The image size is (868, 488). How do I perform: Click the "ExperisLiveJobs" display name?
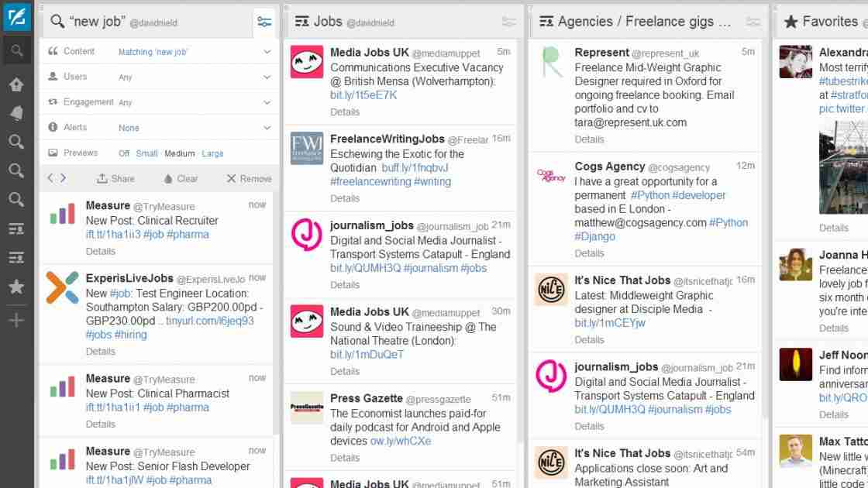[x=129, y=278]
